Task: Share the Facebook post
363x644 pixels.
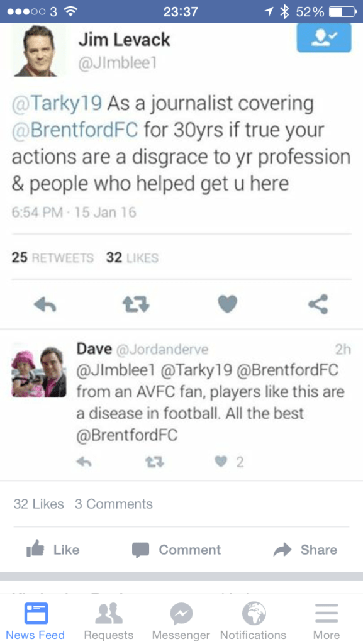Action: pos(305,550)
